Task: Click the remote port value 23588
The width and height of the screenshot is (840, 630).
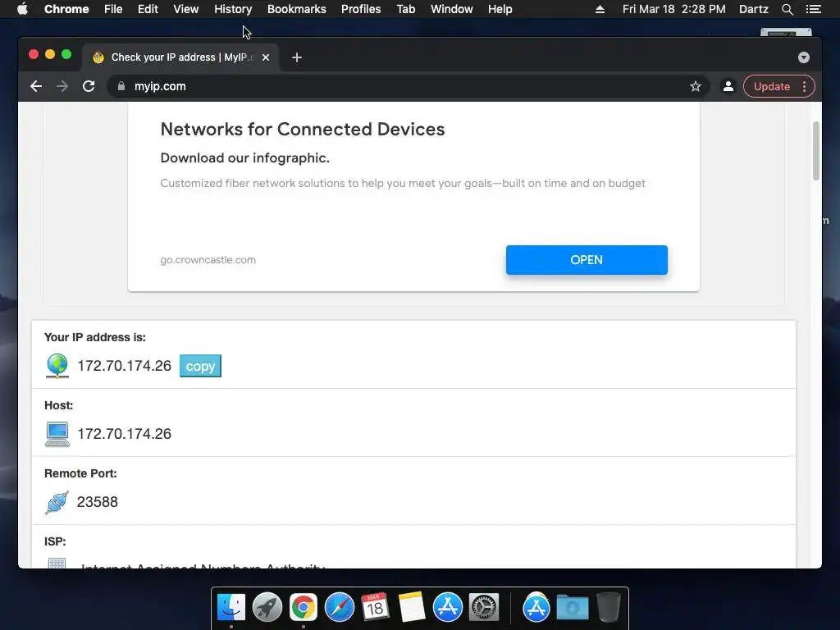Action: tap(97, 502)
